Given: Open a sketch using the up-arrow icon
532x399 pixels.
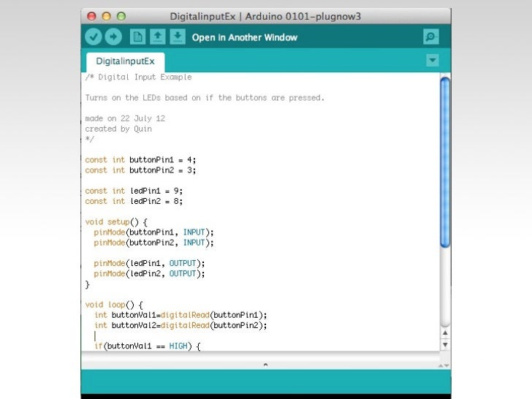Looking at the screenshot, I should (157, 37).
